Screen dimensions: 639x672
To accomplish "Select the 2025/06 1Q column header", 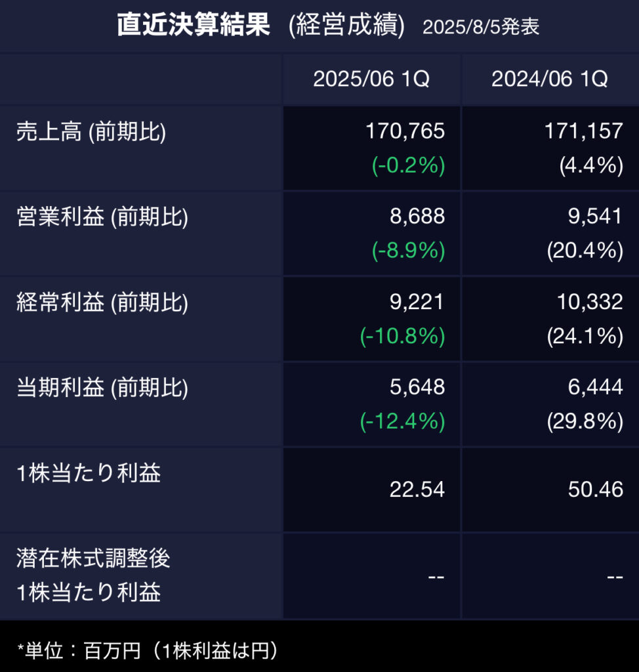I will pos(371,79).
